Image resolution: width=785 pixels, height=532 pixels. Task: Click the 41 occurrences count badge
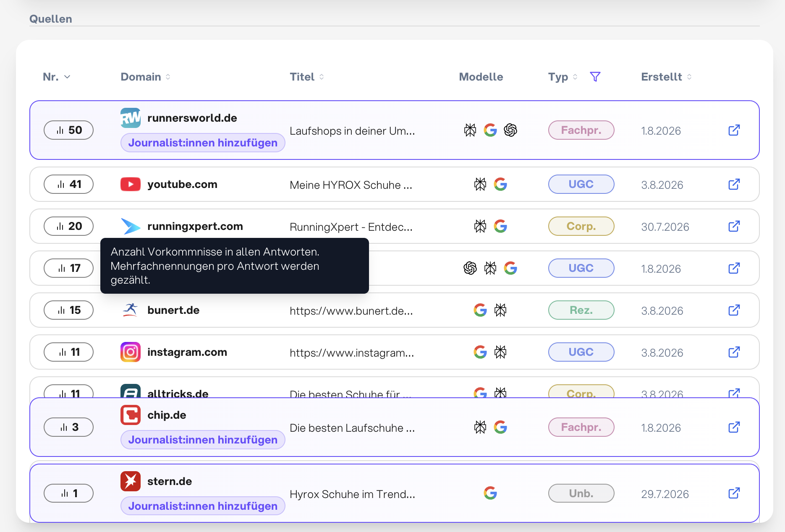(x=68, y=184)
